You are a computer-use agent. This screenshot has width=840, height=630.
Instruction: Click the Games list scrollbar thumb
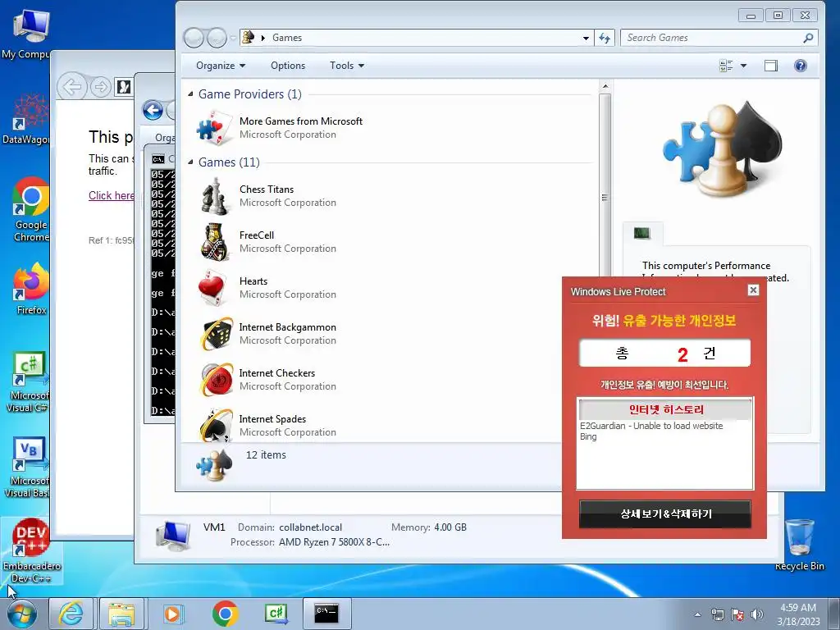click(x=605, y=198)
